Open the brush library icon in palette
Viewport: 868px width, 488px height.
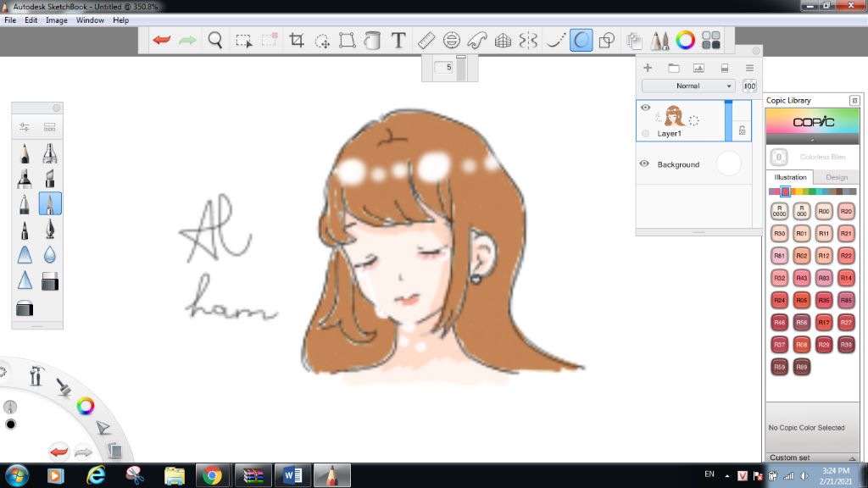coord(50,127)
